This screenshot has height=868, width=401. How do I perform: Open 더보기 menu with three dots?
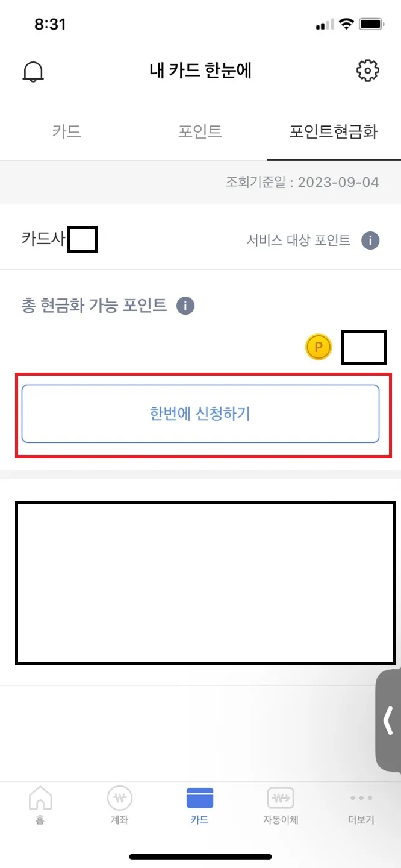click(361, 805)
